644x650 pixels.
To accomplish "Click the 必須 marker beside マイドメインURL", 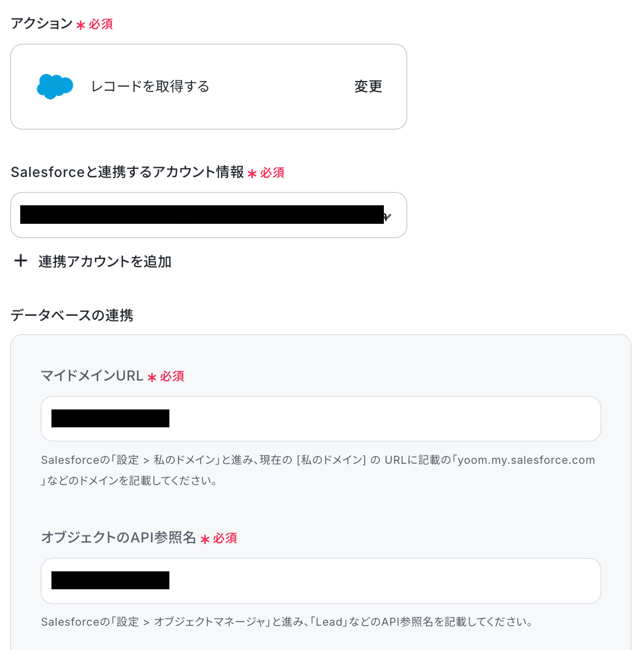I will tap(172, 376).
